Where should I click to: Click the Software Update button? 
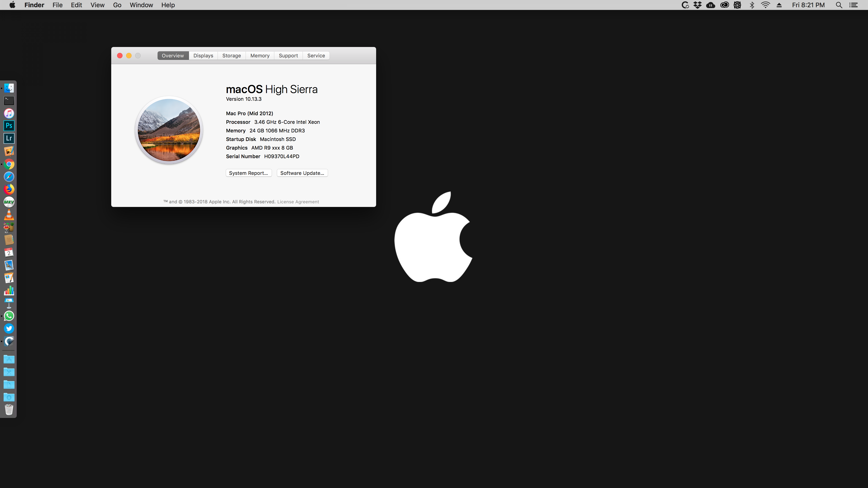302,173
